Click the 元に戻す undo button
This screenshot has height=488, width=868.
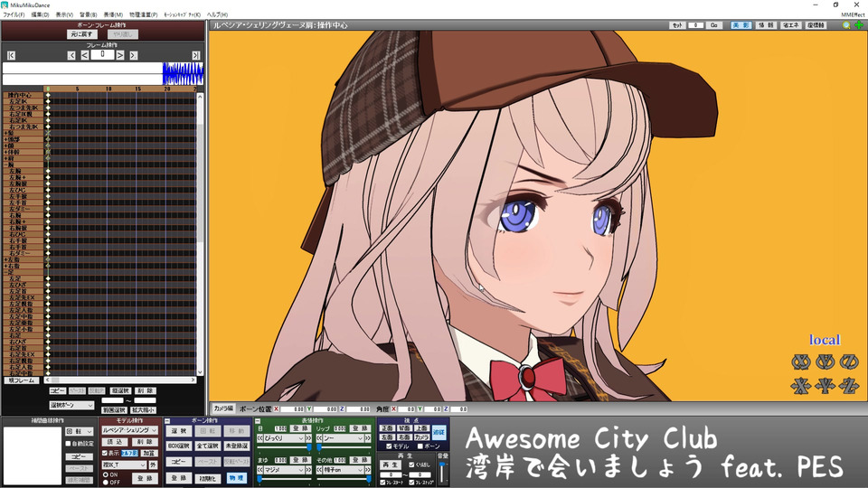tap(80, 33)
